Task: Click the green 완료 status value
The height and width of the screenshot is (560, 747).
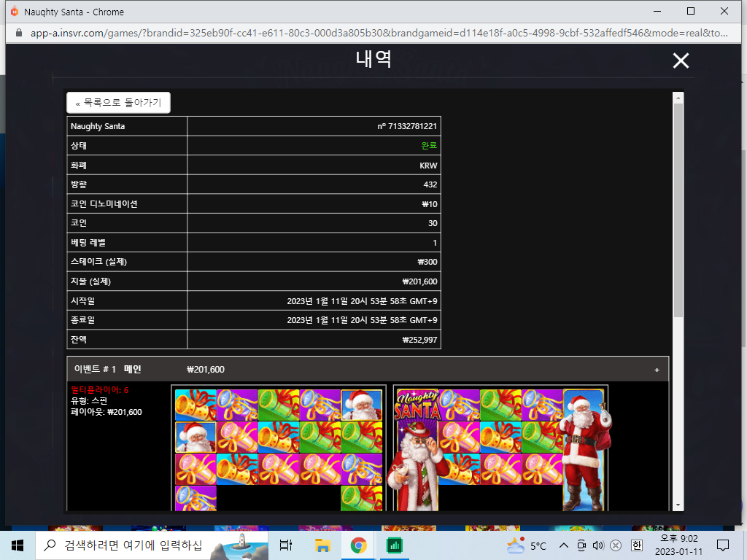Action: [x=429, y=145]
